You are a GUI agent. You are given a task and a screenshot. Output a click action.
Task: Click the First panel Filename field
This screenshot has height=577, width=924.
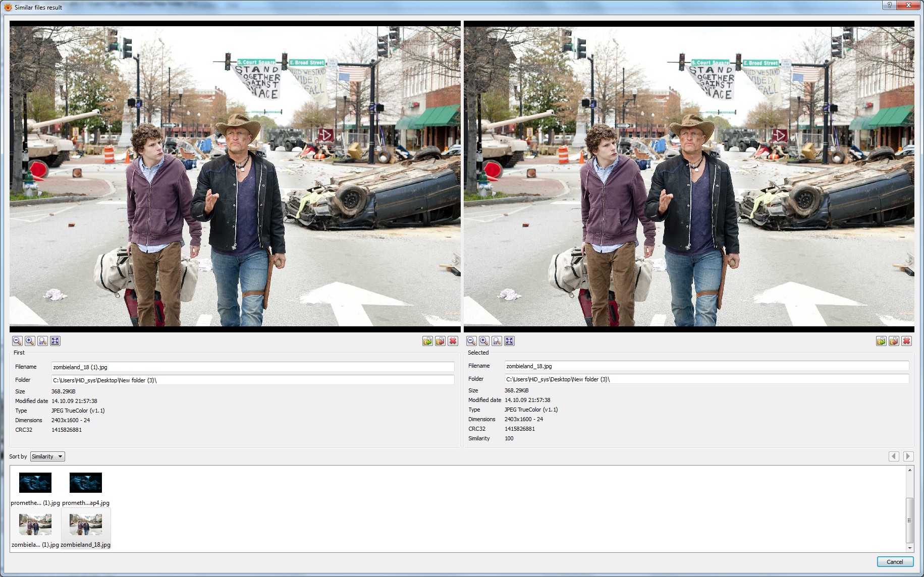[x=252, y=367]
